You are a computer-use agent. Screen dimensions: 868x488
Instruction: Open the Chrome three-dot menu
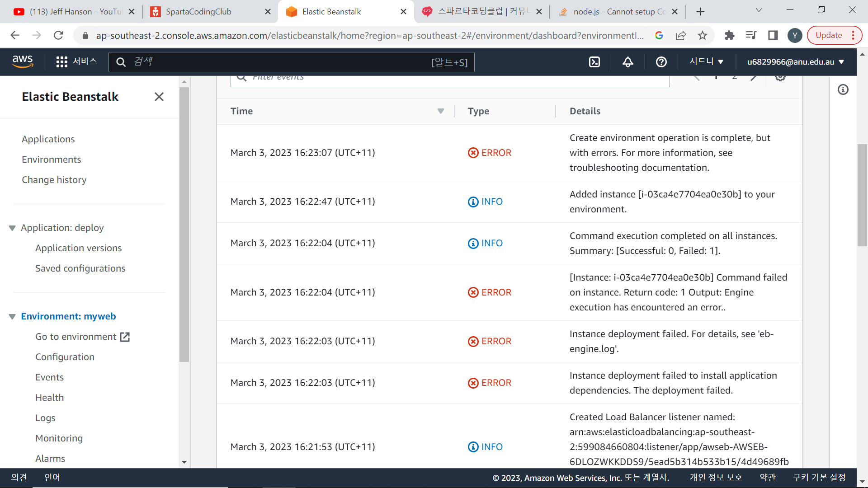tap(853, 35)
